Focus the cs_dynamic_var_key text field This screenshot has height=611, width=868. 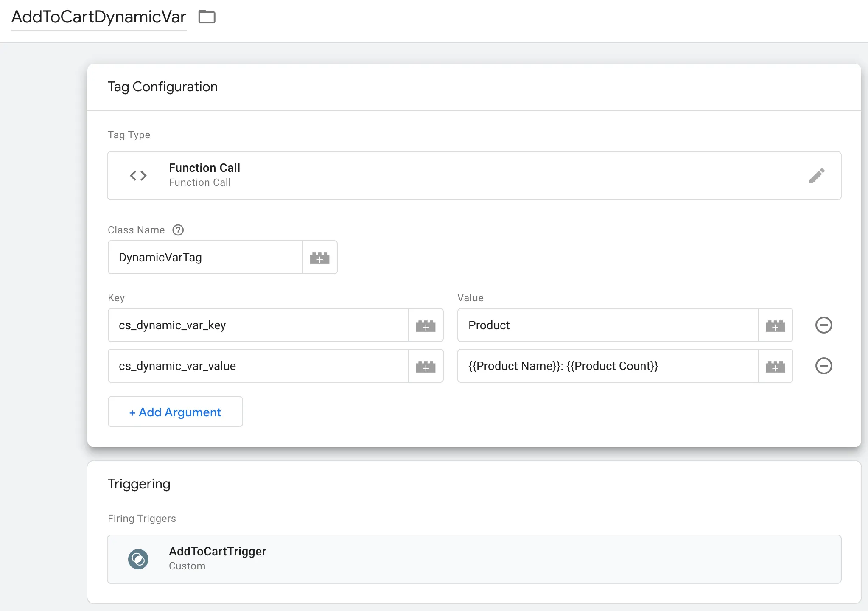pos(258,325)
